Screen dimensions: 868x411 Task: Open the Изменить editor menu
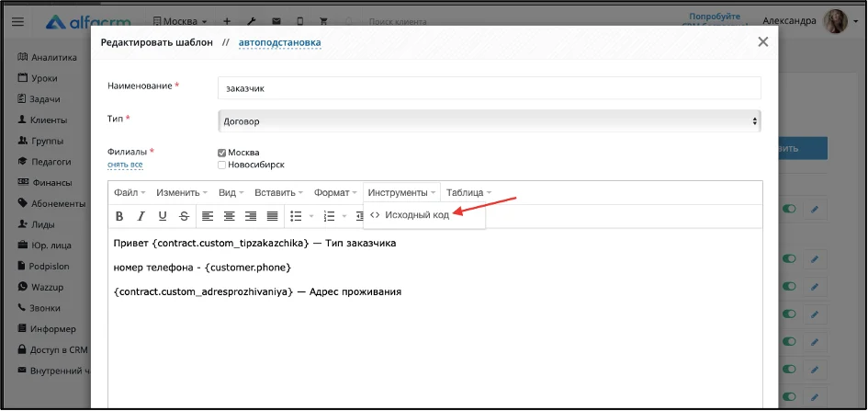pyautogui.click(x=182, y=193)
